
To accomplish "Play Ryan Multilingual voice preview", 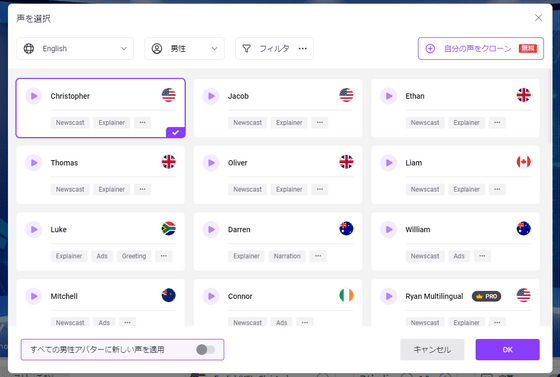I will (x=389, y=296).
